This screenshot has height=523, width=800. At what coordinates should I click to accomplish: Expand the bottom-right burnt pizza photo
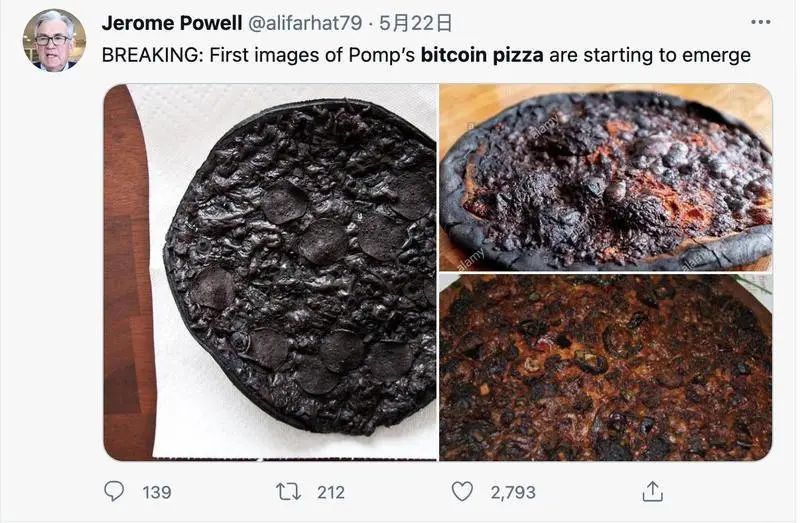point(605,367)
